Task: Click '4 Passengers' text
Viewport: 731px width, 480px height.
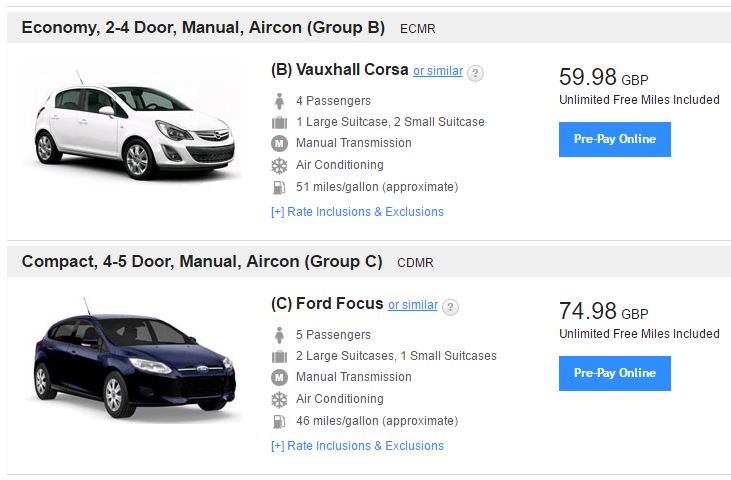Action: (333, 101)
